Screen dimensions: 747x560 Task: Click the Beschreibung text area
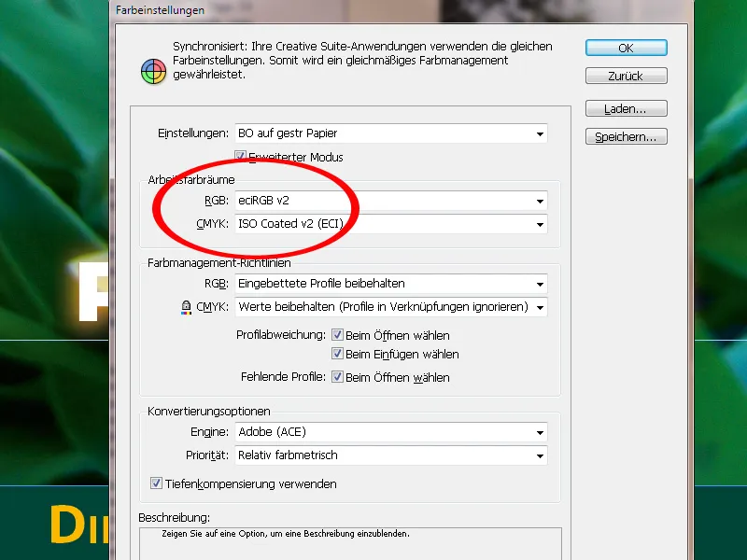pyautogui.click(x=351, y=544)
